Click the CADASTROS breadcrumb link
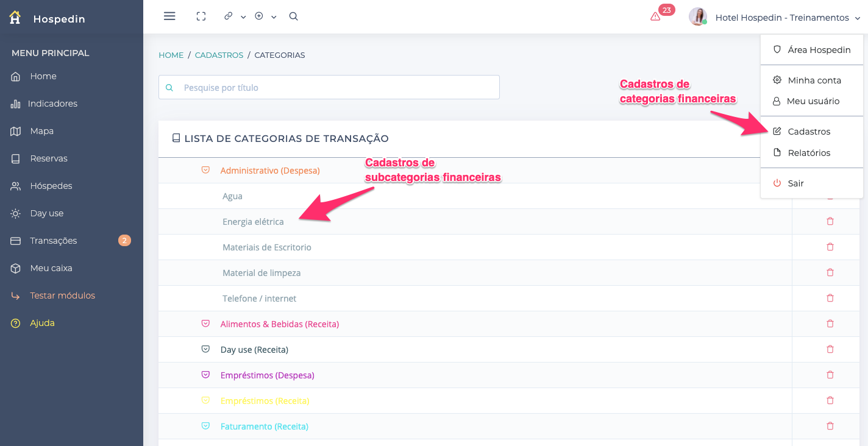 (x=219, y=55)
